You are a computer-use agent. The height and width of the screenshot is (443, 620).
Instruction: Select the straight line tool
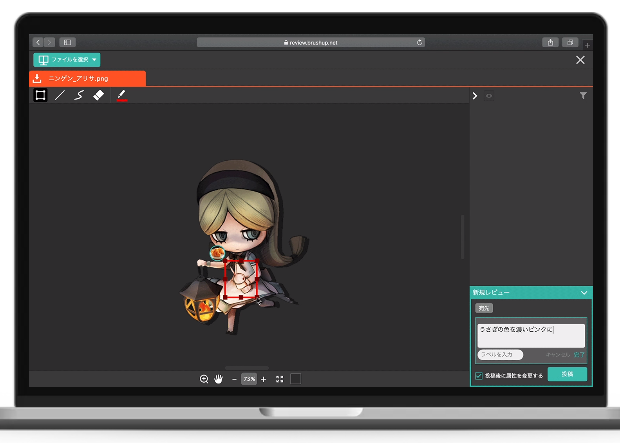(x=60, y=95)
